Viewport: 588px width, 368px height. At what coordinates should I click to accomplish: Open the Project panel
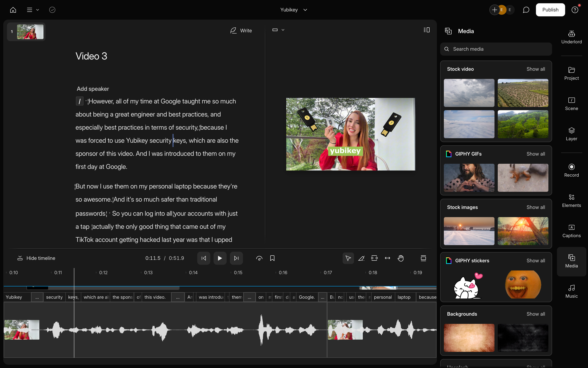571,74
